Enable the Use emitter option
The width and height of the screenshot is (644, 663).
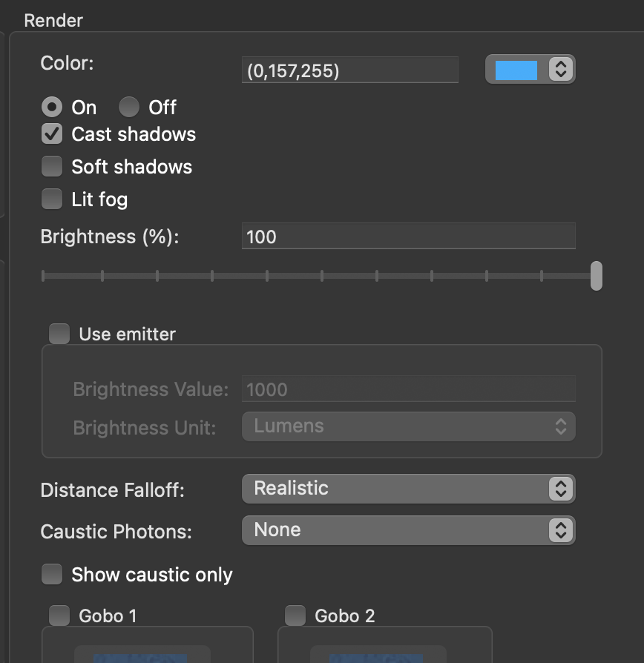click(x=59, y=334)
